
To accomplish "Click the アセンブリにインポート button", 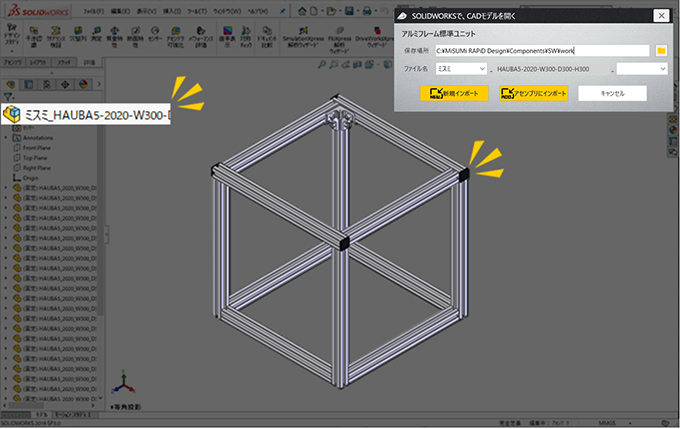I will coord(533,93).
